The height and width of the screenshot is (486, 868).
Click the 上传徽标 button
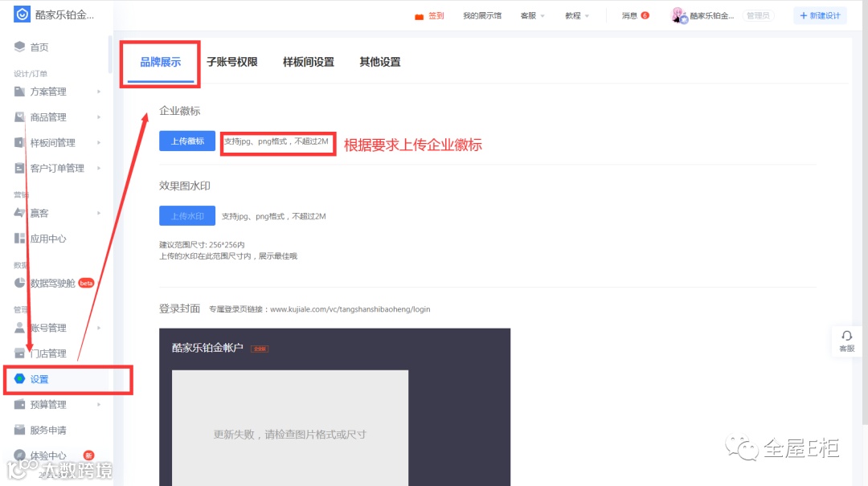[x=187, y=141]
